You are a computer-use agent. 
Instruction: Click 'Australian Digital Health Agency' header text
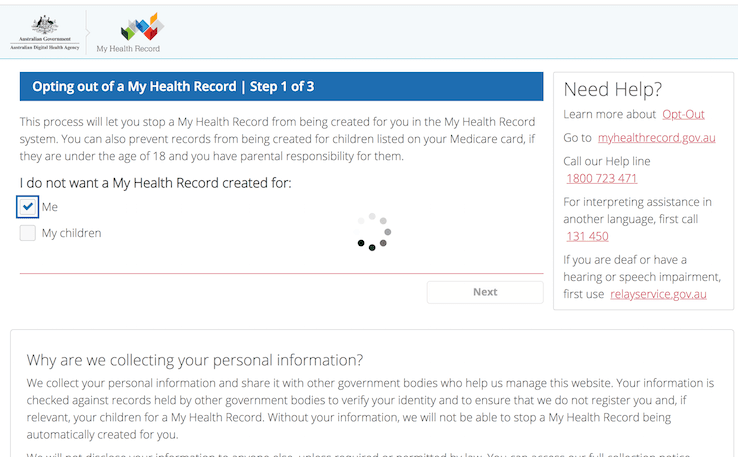pos(43,47)
